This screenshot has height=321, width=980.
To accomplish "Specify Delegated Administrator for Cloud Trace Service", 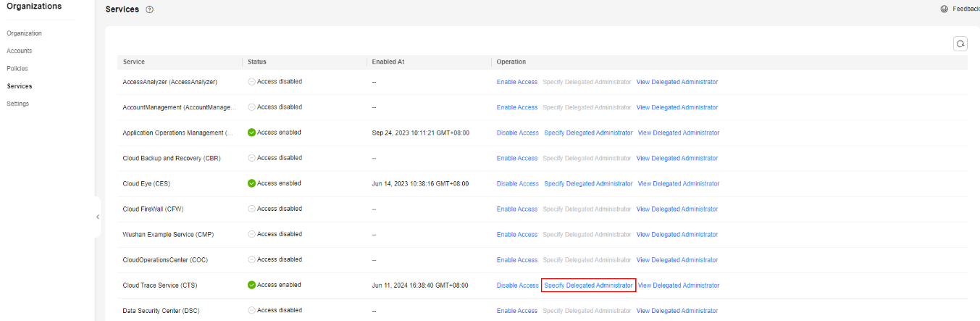I will point(588,285).
